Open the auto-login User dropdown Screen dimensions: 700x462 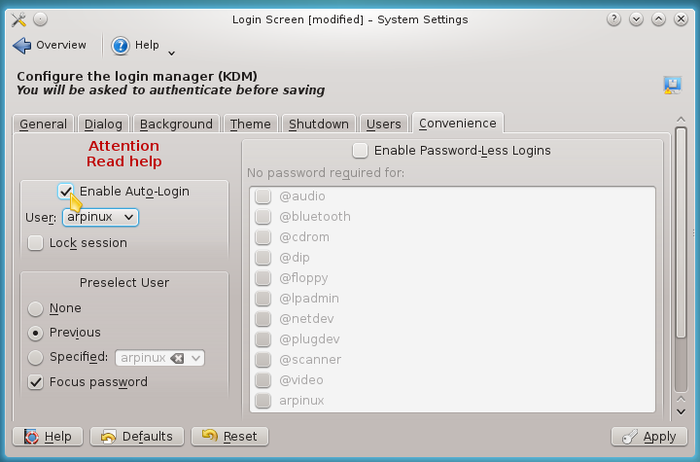click(100, 217)
